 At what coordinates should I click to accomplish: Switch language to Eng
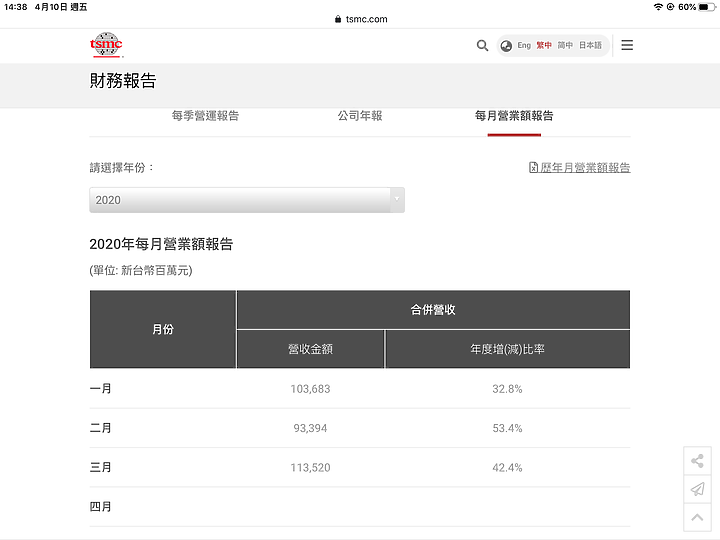[x=524, y=45]
